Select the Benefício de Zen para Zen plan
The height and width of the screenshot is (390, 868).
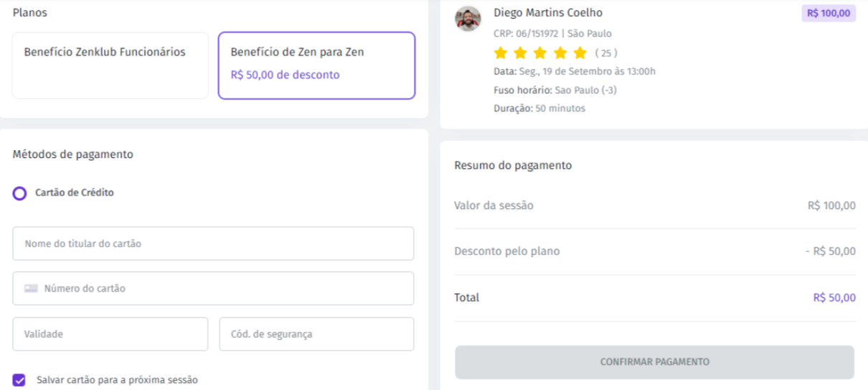click(316, 65)
